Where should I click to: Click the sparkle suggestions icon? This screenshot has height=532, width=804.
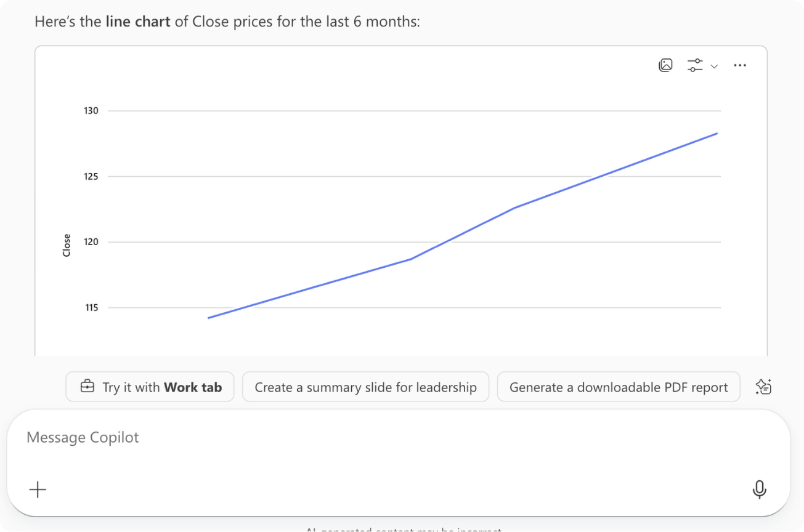pyautogui.click(x=763, y=387)
